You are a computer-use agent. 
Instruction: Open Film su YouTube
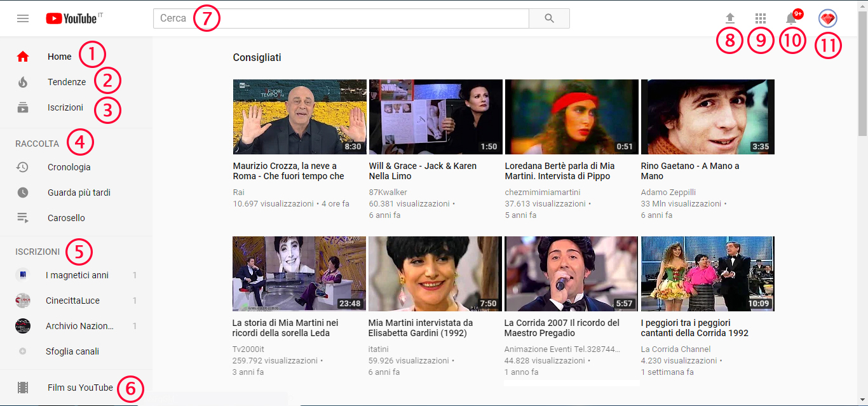click(x=80, y=388)
